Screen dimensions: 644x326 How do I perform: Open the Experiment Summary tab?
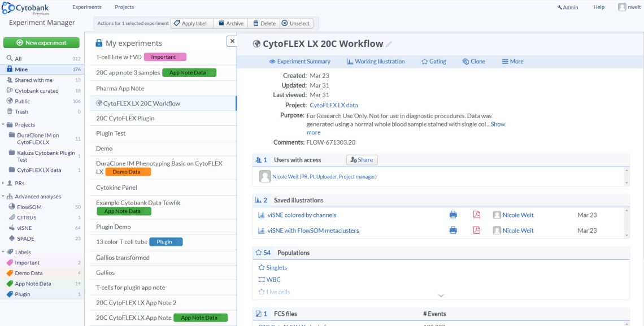pyautogui.click(x=300, y=62)
